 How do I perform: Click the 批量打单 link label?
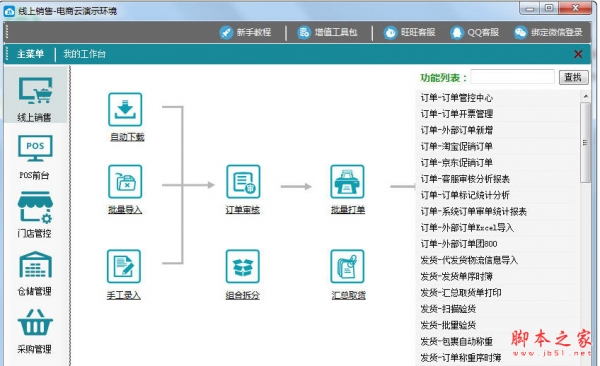pyautogui.click(x=348, y=210)
